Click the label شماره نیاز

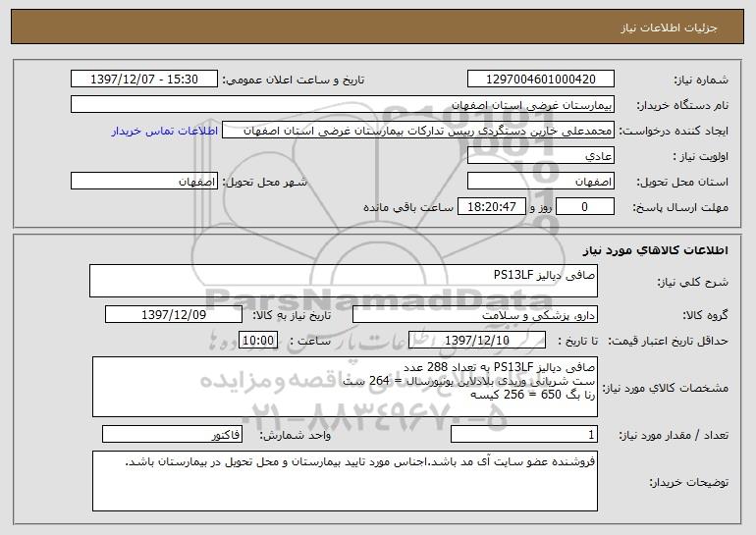(x=701, y=80)
